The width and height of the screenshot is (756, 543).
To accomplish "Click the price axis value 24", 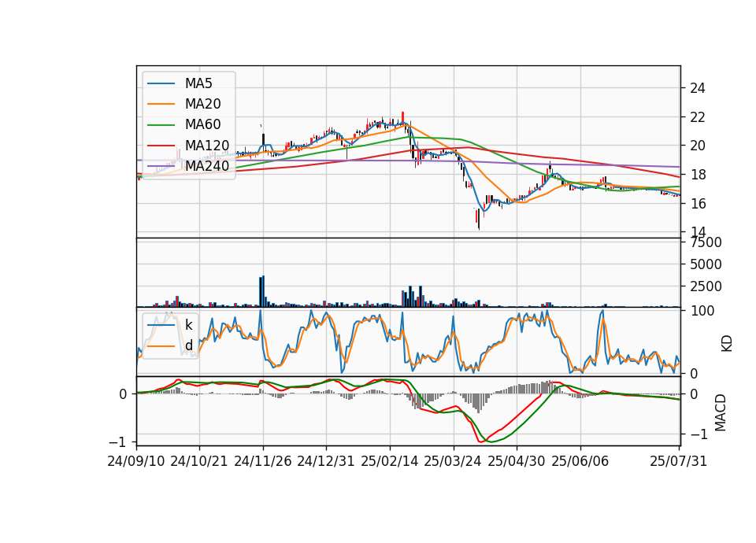I will [x=698, y=88].
